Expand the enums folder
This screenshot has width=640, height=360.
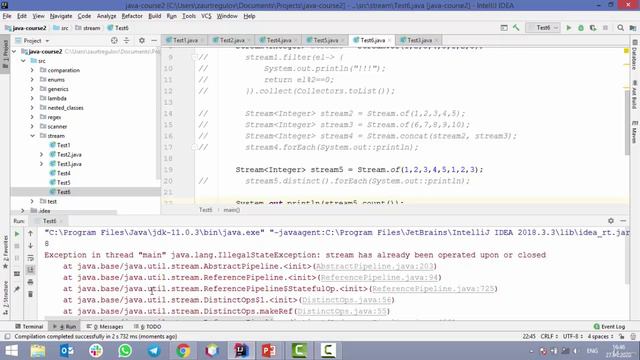tap(32, 80)
